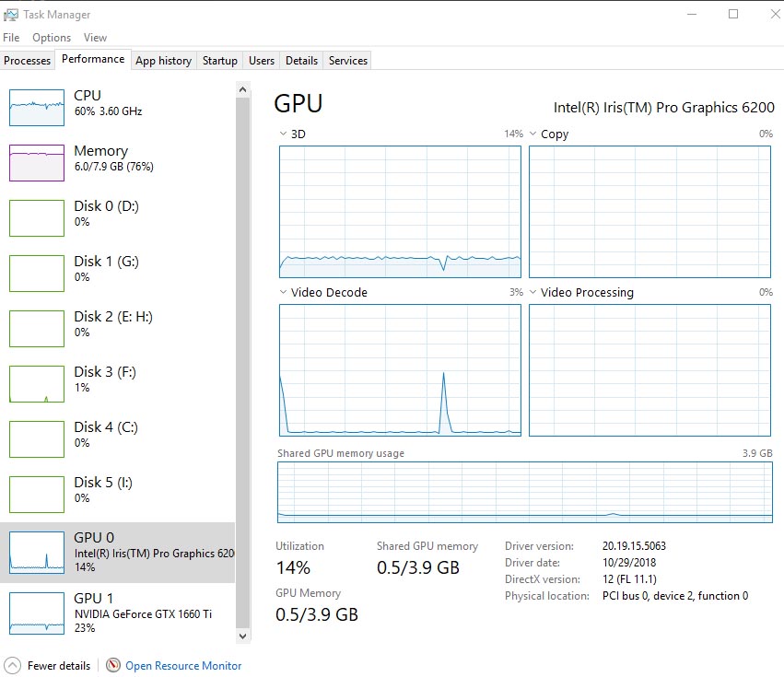Screen dimensions: 784x677
Task: Open the Video Processing engine dropdown
Action: coord(533,293)
